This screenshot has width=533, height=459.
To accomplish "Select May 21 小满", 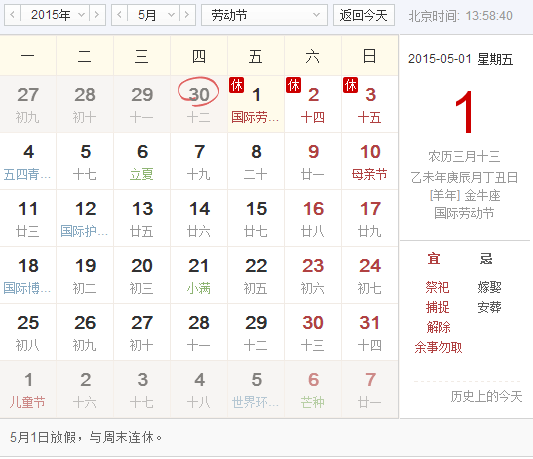I will (199, 275).
